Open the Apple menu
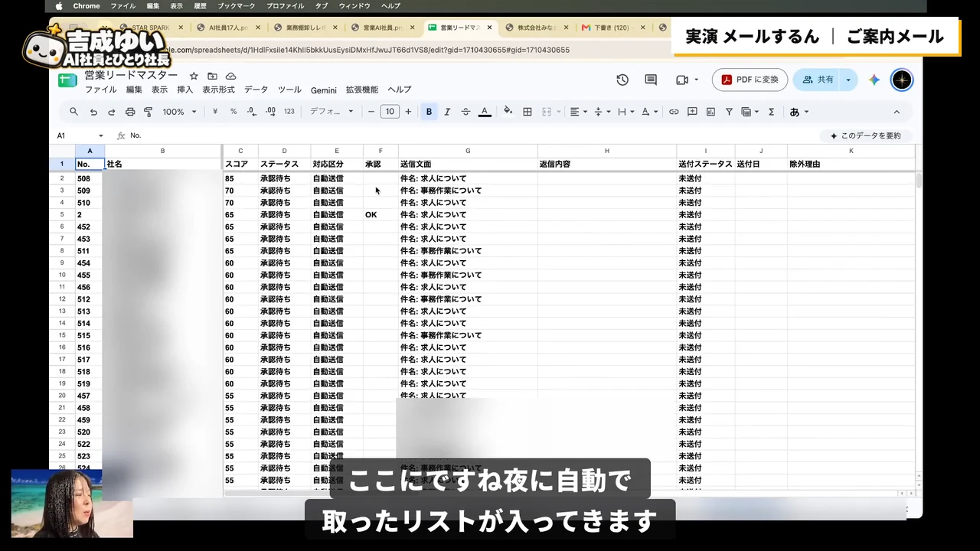The width and height of the screenshot is (980, 551). point(59,6)
